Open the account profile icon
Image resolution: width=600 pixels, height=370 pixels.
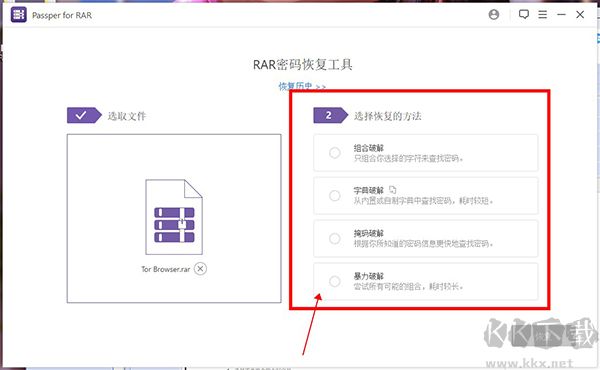[494, 15]
